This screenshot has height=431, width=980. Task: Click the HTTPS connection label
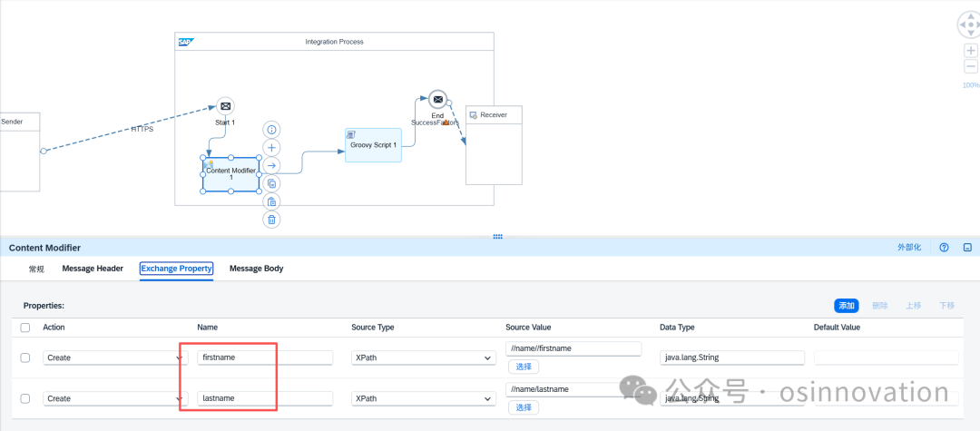tap(142, 129)
